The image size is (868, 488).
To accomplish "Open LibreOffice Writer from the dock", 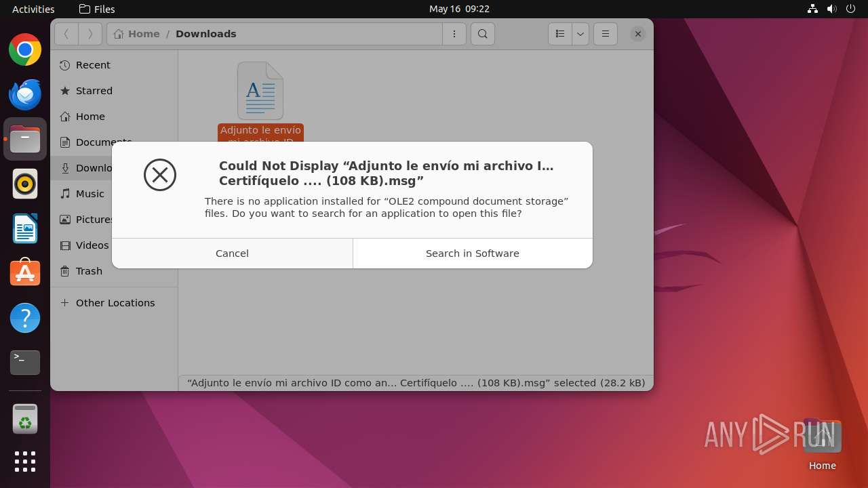I will (25, 228).
